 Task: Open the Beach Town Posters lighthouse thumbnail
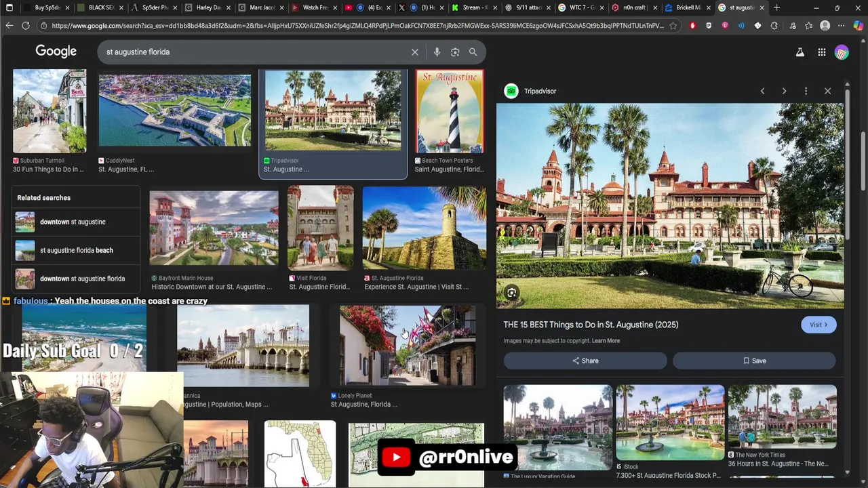(x=450, y=112)
